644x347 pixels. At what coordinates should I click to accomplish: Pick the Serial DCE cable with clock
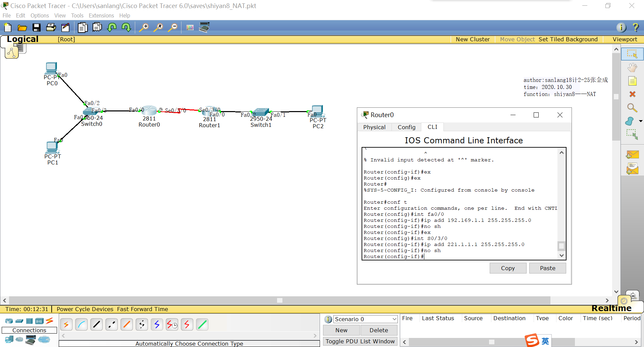172,325
